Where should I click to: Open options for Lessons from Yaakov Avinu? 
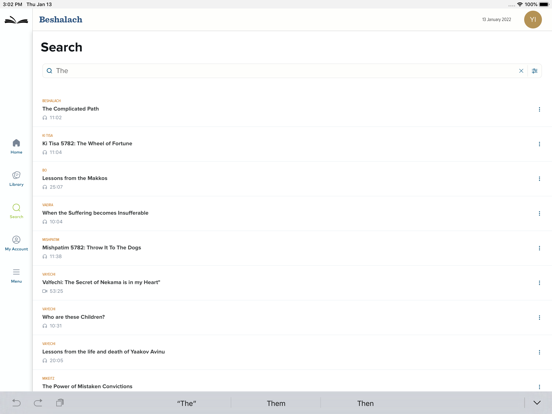(x=539, y=352)
